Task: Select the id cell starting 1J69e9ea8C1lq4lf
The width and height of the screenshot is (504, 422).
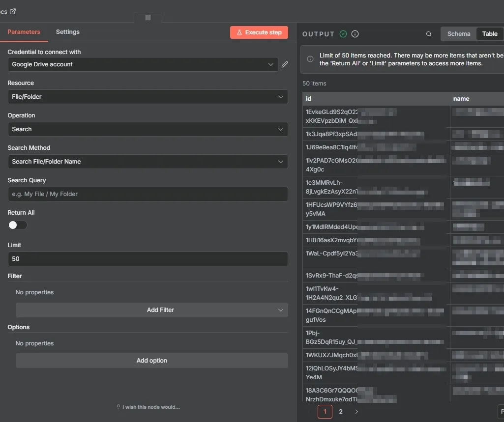Action: click(376, 147)
